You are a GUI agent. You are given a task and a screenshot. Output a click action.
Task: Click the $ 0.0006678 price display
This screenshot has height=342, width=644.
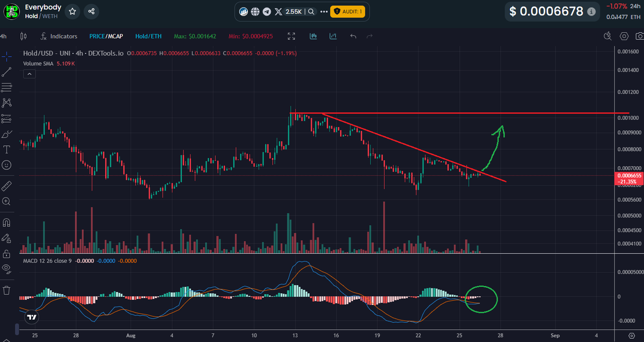(x=546, y=11)
